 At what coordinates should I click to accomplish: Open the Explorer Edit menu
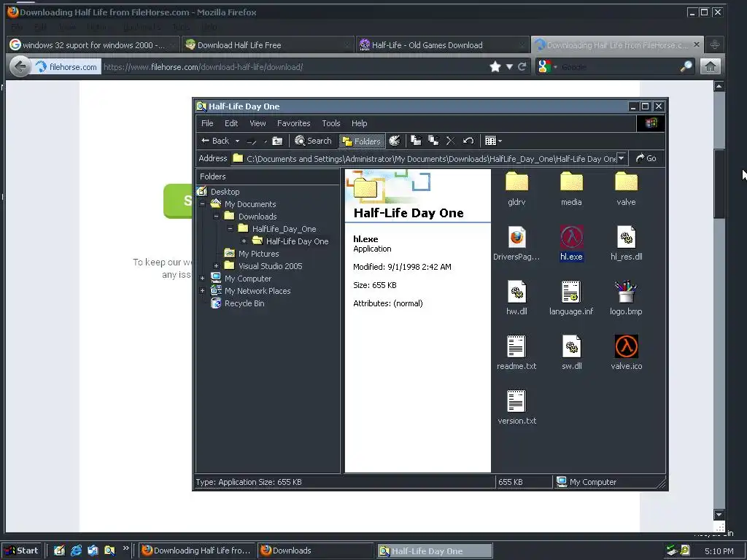click(231, 123)
